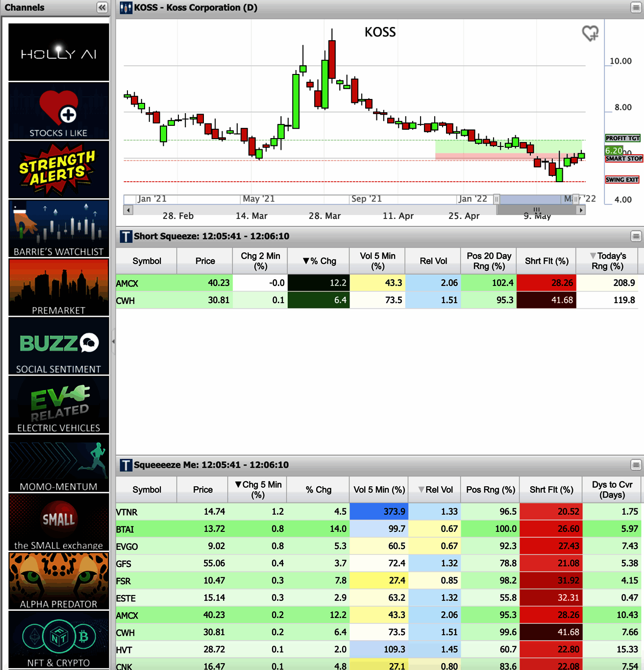The height and width of the screenshot is (670, 644).
Task: Open the Squeeeeze Me panel menu
Action: pos(636,465)
